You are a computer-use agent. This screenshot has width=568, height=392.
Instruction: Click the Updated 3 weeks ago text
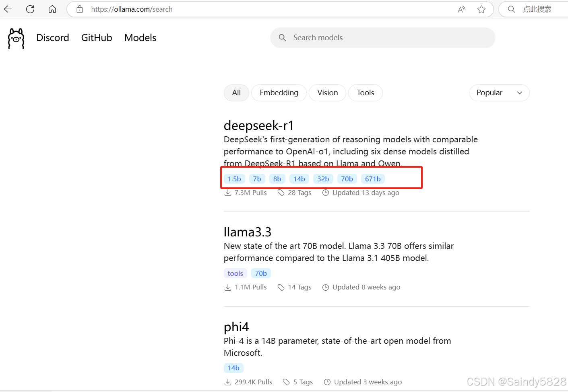[368, 382]
